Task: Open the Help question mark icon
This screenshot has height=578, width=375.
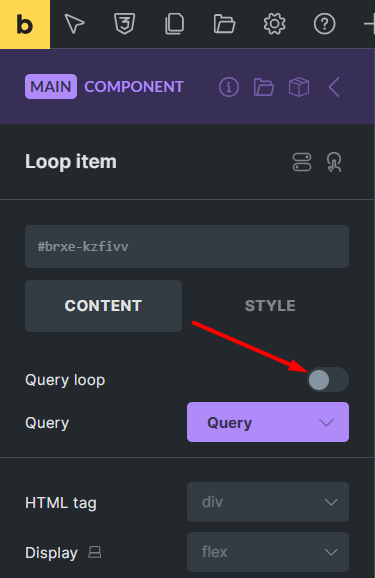Action: click(324, 24)
